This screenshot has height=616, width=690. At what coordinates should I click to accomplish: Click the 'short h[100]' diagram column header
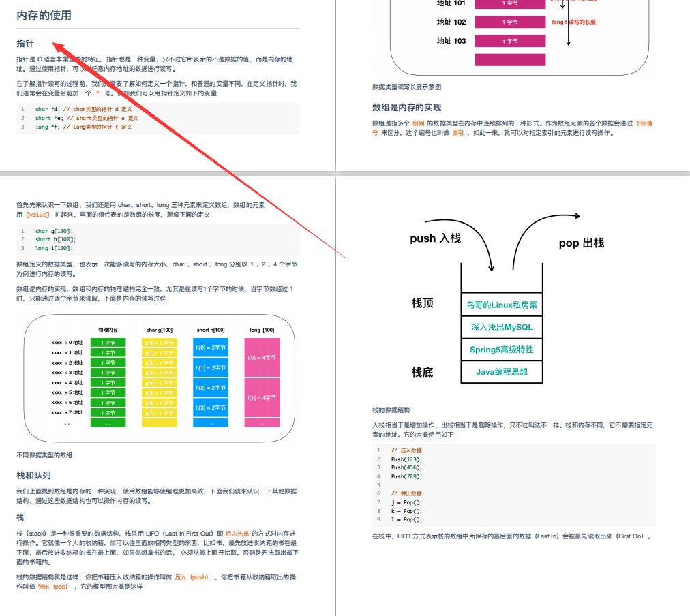click(211, 330)
